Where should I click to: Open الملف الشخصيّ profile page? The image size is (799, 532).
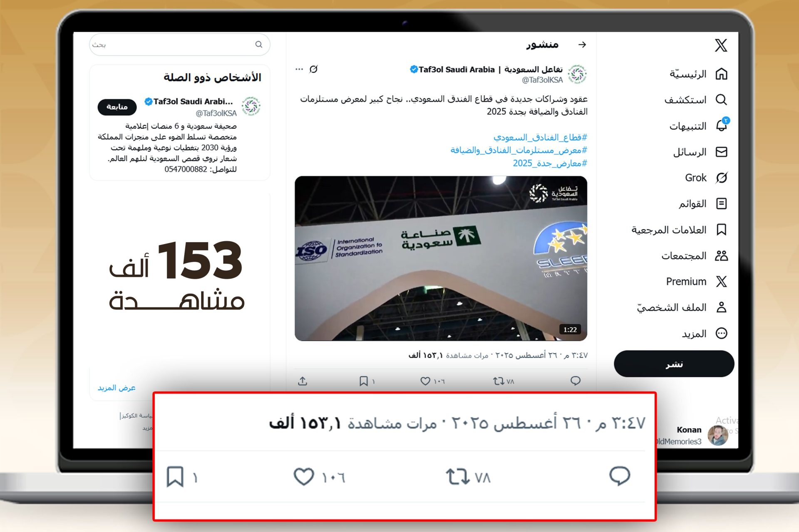click(x=682, y=307)
